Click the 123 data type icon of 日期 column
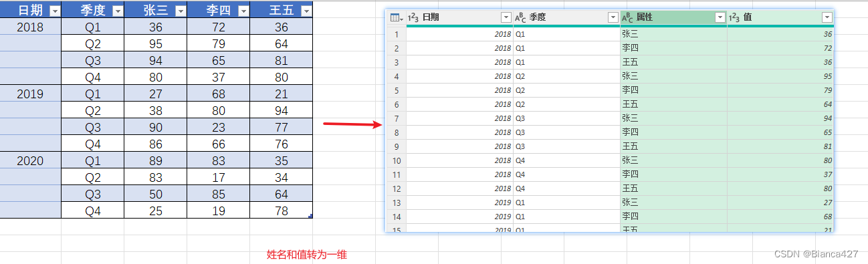This screenshot has height=264, width=868. point(413,17)
